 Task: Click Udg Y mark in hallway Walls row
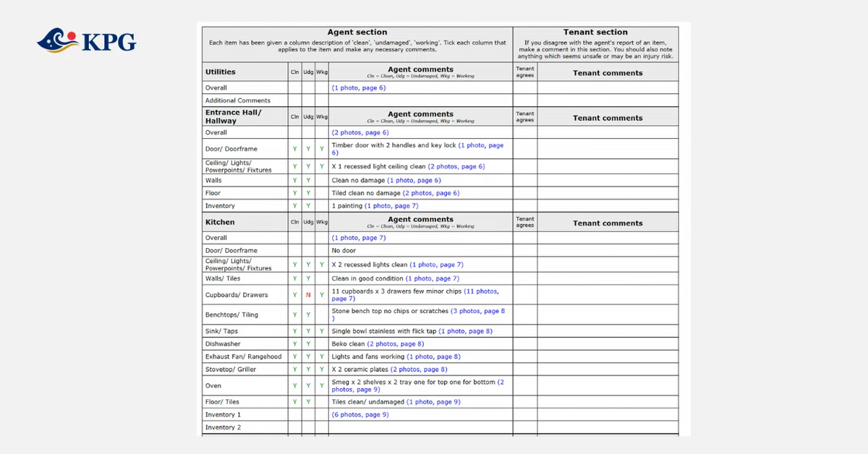point(308,180)
